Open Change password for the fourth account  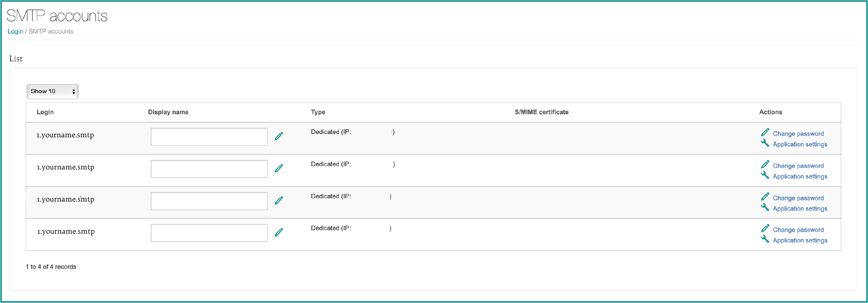pos(798,230)
